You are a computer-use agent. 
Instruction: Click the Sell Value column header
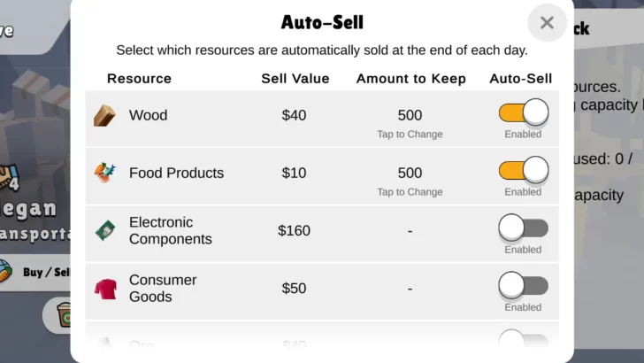click(x=295, y=79)
